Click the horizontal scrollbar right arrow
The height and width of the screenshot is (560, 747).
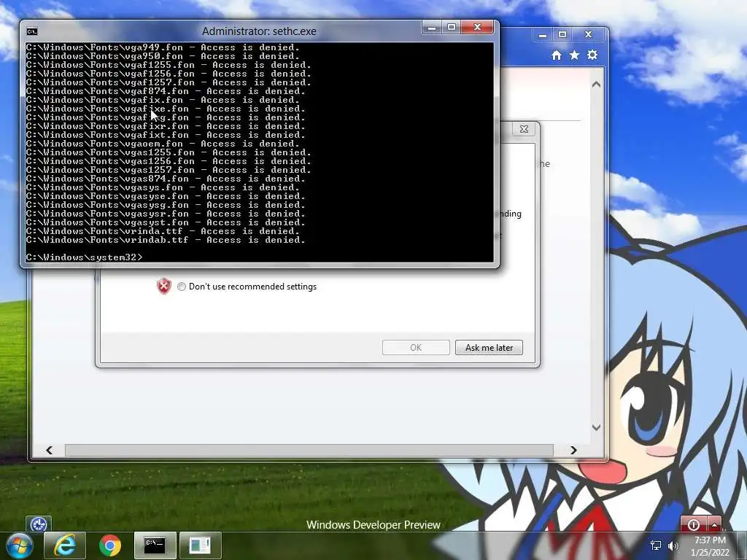point(573,450)
